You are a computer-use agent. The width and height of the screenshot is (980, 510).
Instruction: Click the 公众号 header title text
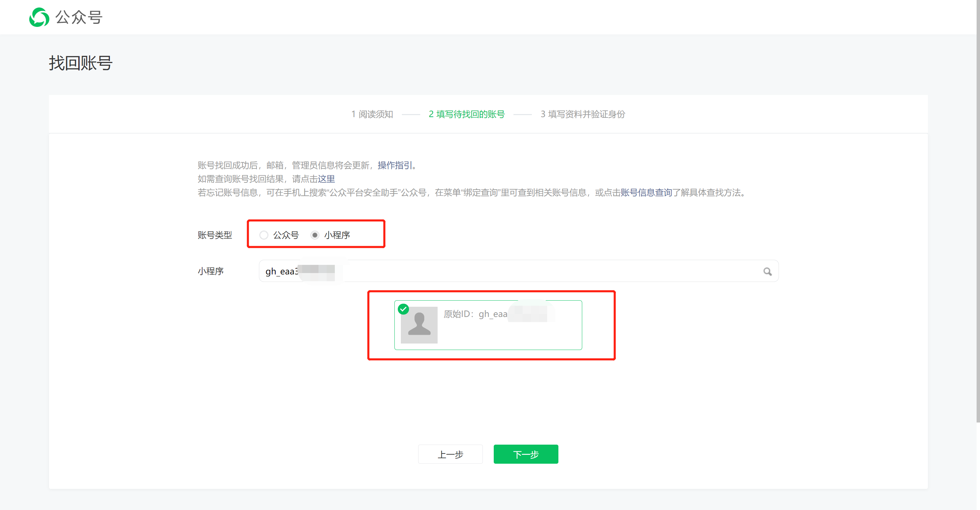click(x=79, y=17)
